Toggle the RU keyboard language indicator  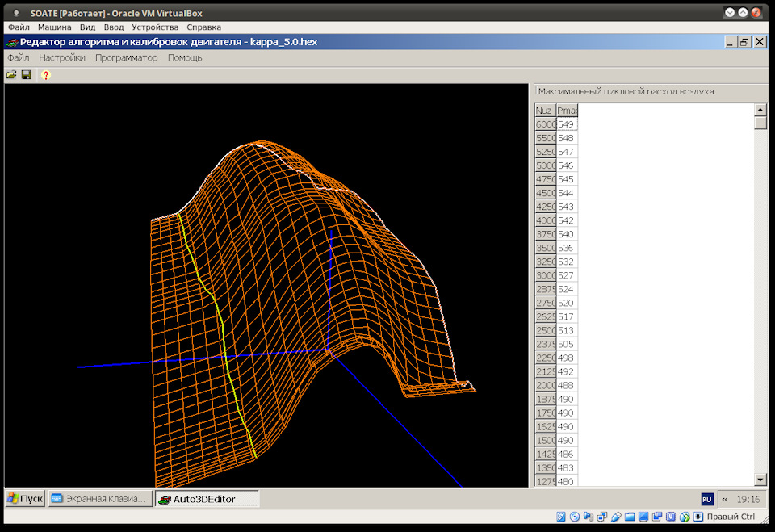(x=707, y=500)
